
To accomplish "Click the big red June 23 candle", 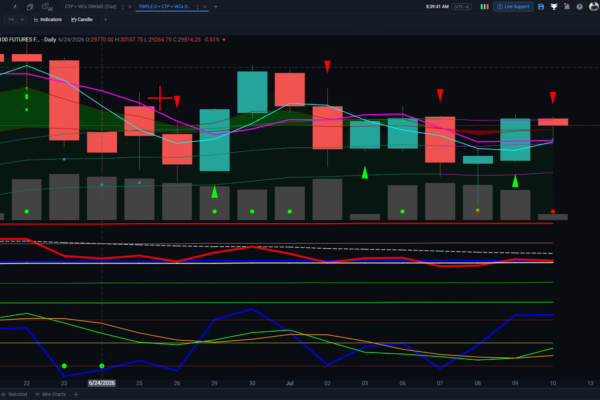I will click(x=64, y=100).
